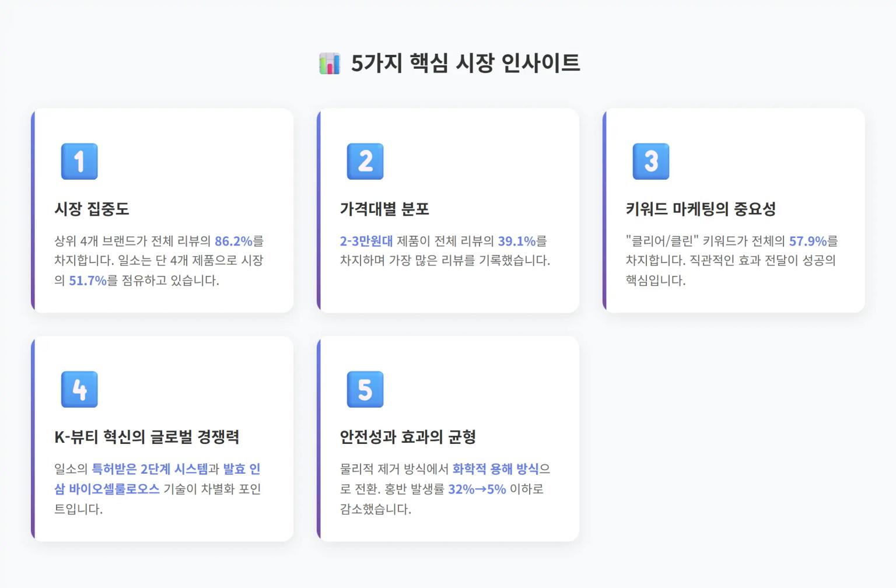
Task: Click the number 2 badge icon
Action: pyautogui.click(x=365, y=161)
